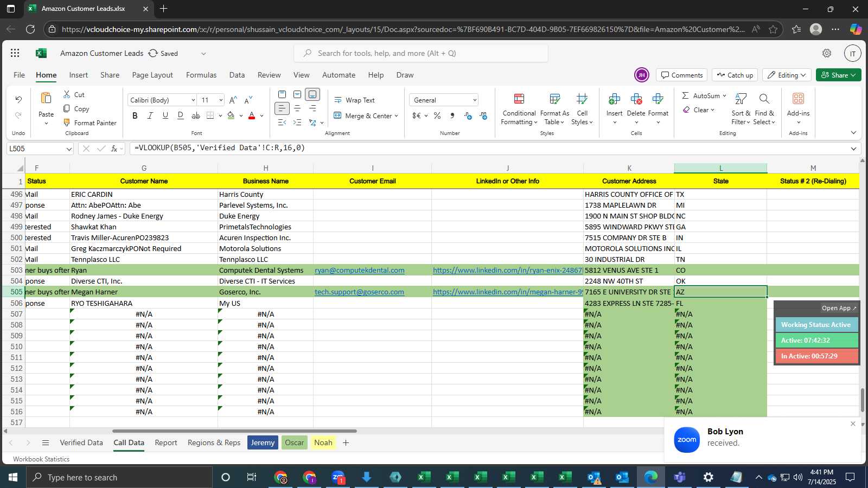
Task: Select the Regions & Reps sheet
Action: tap(214, 442)
